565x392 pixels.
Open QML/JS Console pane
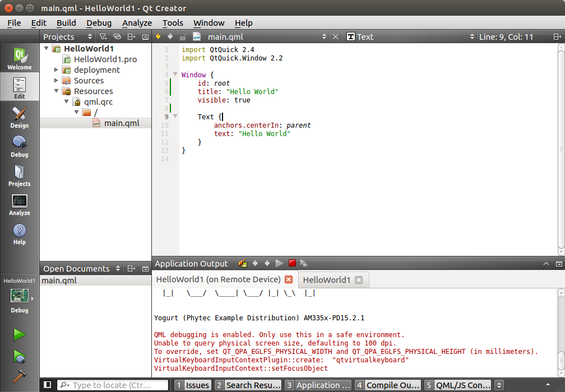(457, 385)
